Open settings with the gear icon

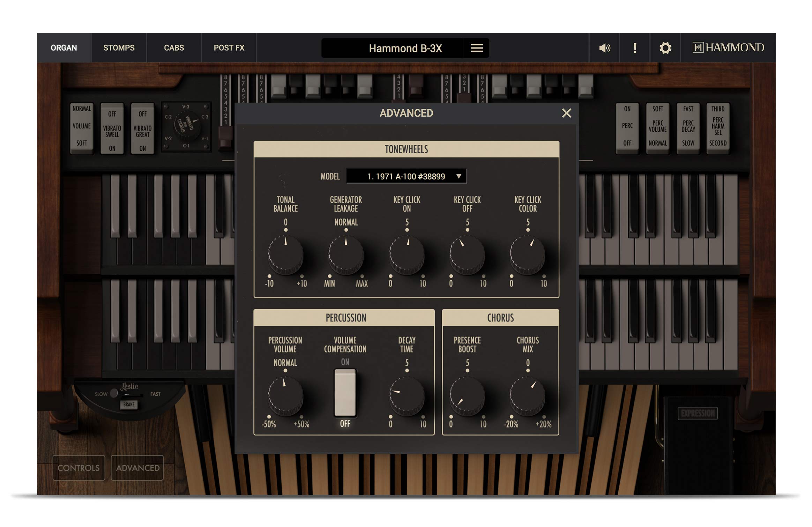(x=665, y=48)
